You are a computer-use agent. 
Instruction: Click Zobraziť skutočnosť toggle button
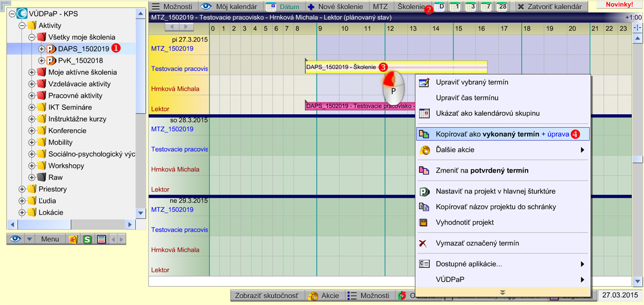click(x=267, y=295)
